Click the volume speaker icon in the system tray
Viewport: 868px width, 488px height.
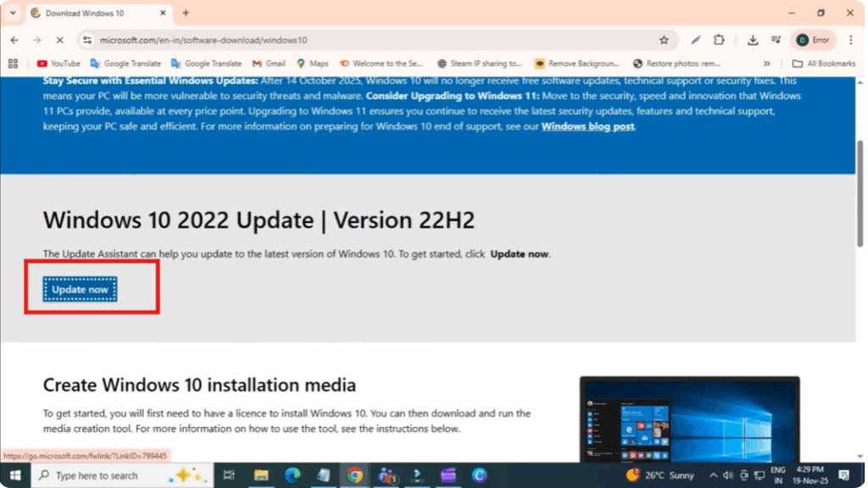tap(726, 475)
